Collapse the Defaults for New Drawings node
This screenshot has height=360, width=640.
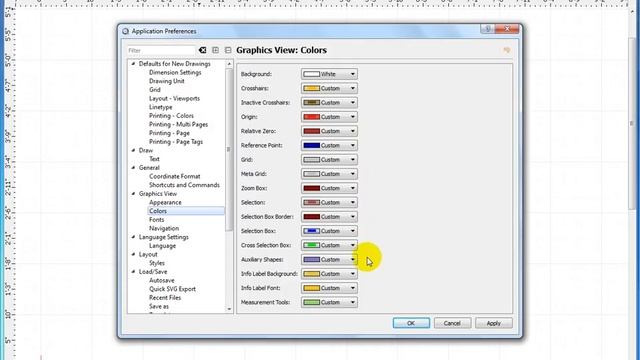tap(133, 64)
